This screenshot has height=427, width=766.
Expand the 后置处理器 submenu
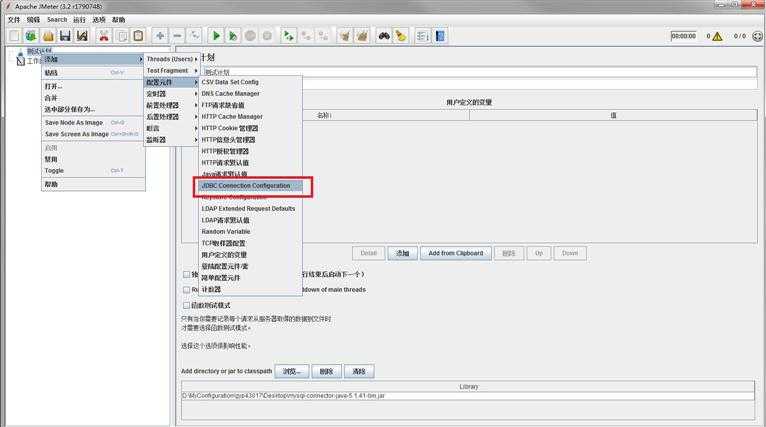point(172,117)
